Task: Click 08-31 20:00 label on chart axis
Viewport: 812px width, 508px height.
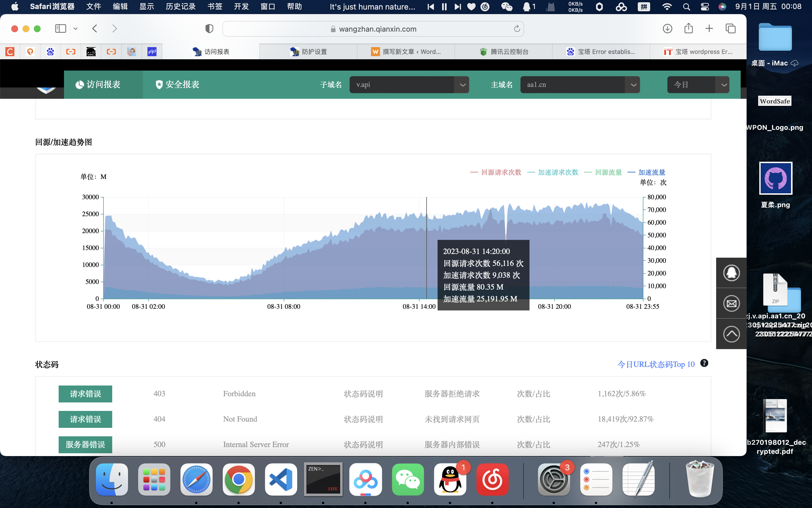Action: point(554,306)
